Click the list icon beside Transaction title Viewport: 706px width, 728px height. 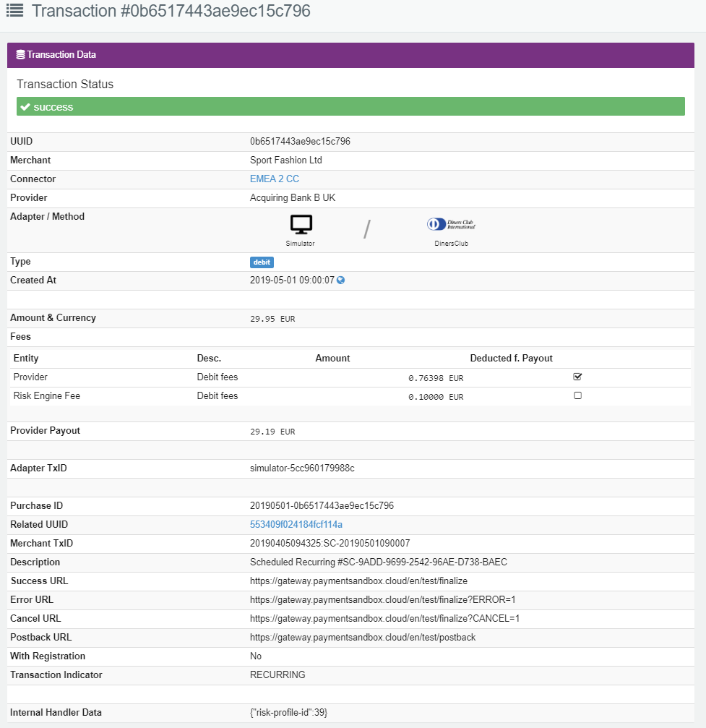15,11
